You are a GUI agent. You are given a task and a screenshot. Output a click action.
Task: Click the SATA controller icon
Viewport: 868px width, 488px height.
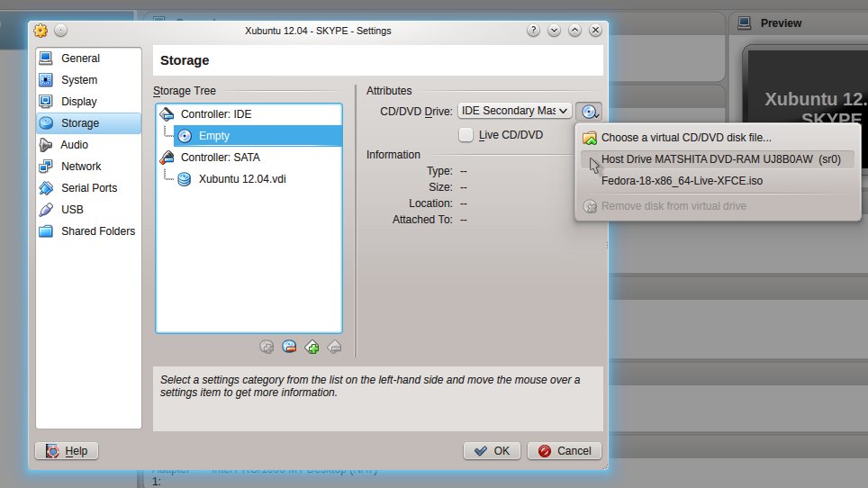point(167,158)
